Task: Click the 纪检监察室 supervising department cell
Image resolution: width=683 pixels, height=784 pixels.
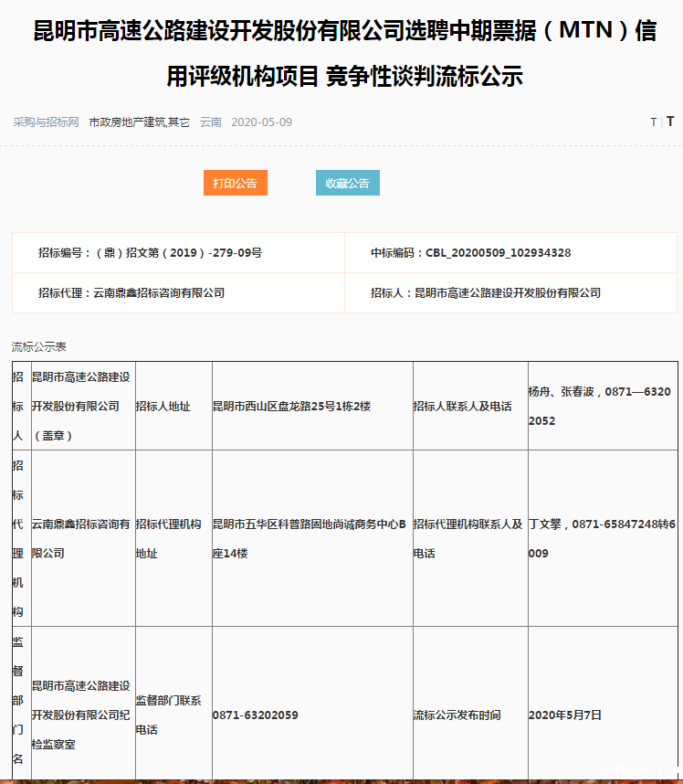Action: click(x=83, y=703)
